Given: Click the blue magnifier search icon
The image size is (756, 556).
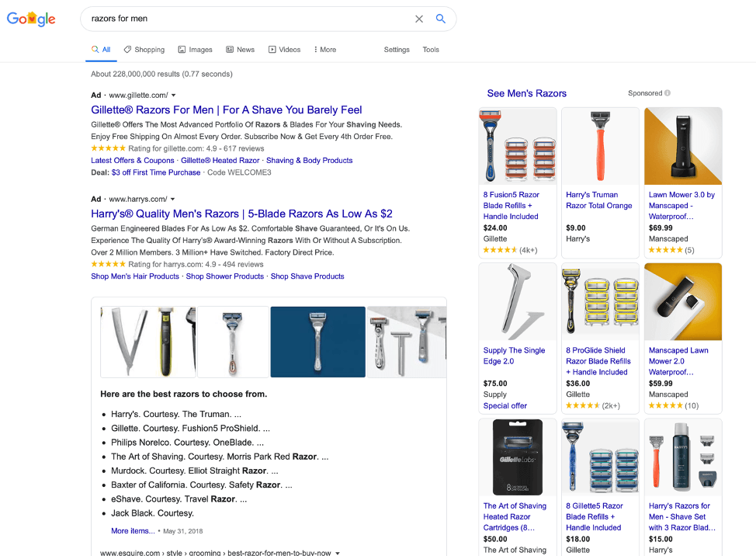Looking at the screenshot, I should pyautogui.click(x=440, y=19).
